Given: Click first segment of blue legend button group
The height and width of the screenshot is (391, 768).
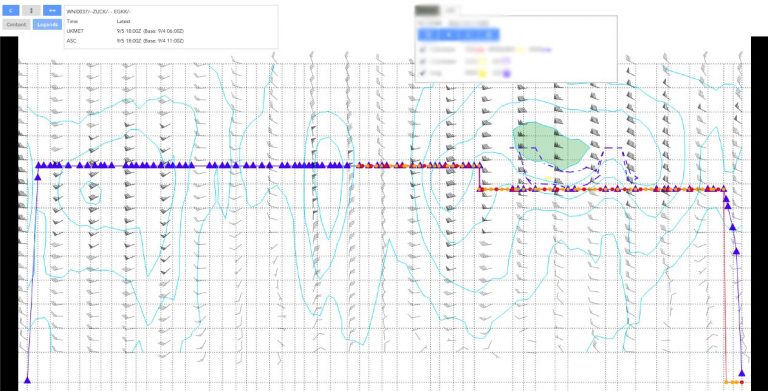Looking at the screenshot, I should (x=428, y=34).
